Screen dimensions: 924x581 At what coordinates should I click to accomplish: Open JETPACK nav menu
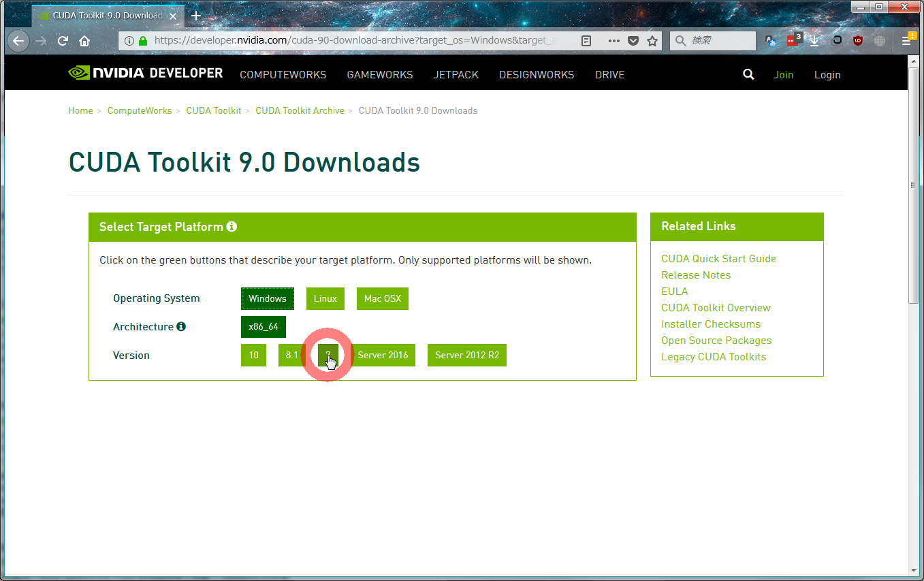pos(456,75)
